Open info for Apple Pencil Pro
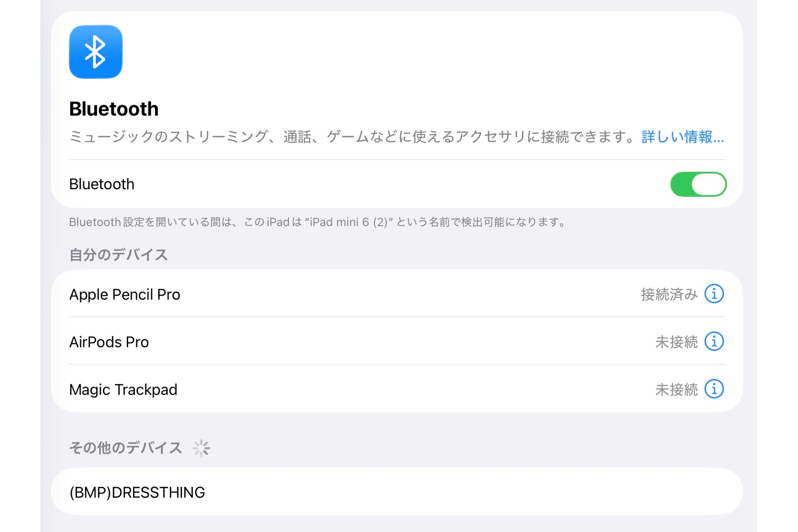 click(714, 294)
